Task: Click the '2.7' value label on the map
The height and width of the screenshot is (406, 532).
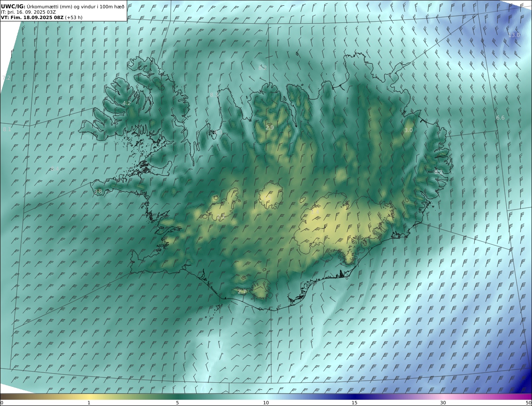Action: coord(242,292)
